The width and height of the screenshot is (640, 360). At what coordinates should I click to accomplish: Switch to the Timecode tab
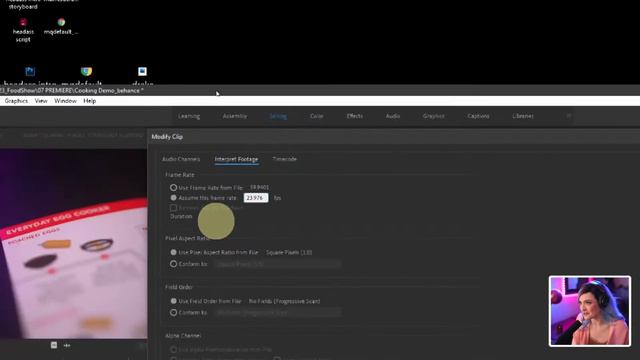284,159
